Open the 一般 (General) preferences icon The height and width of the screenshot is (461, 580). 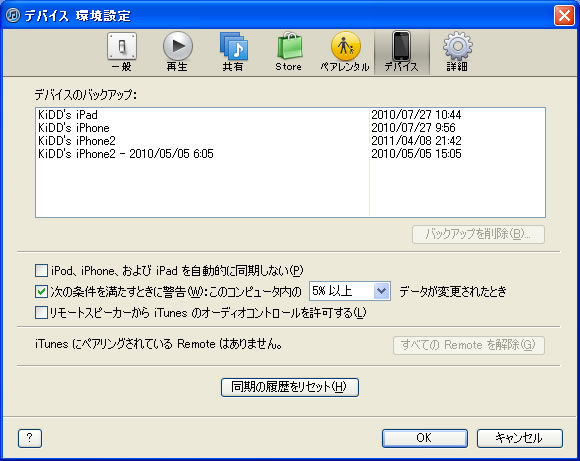pos(122,47)
